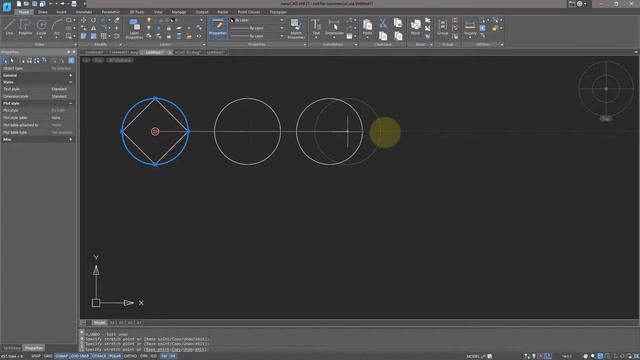The image size is (640, 360).
Task: Toggle ORTHO mode in status bar
Action: (x=130, y=356)
